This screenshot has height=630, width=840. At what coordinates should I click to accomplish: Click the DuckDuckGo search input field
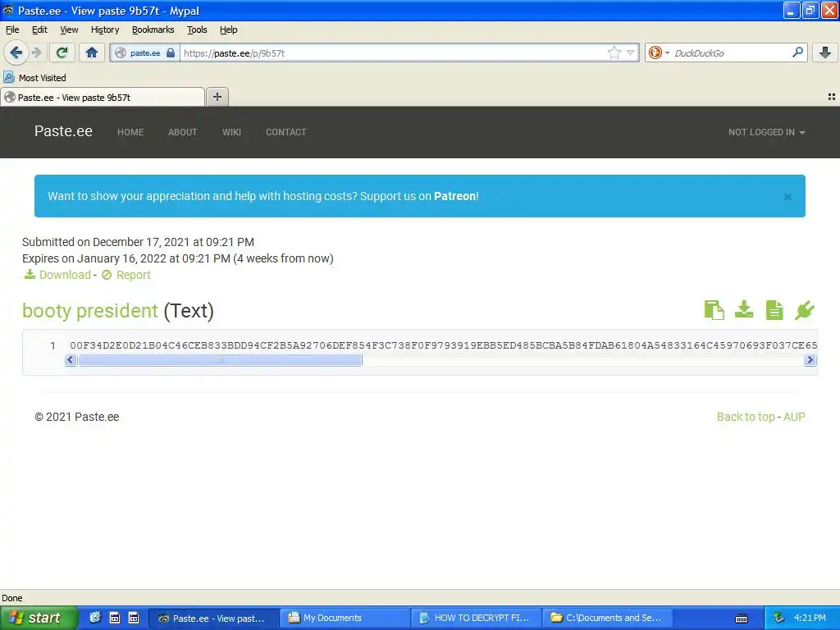tap(731, 52)
